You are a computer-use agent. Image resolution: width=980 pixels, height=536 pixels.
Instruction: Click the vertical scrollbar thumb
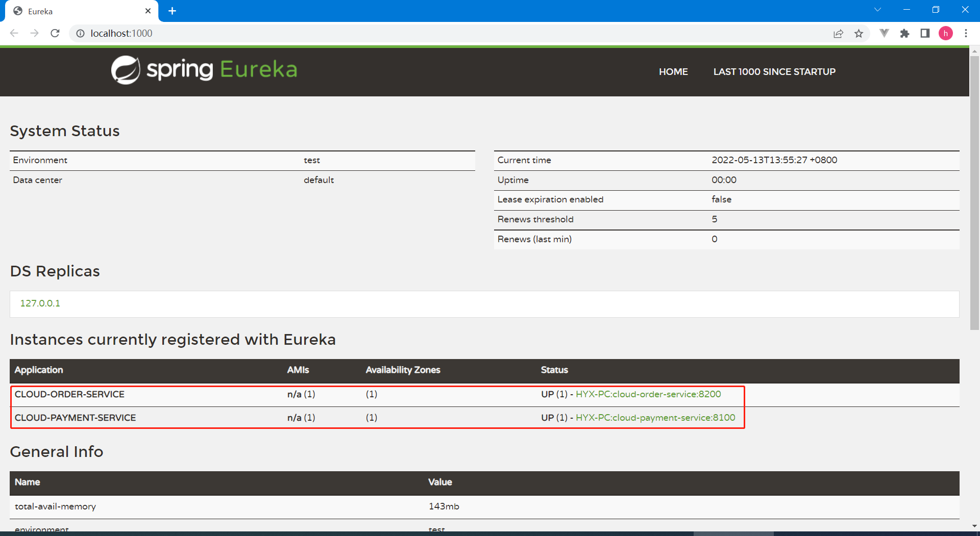point(974,193)
